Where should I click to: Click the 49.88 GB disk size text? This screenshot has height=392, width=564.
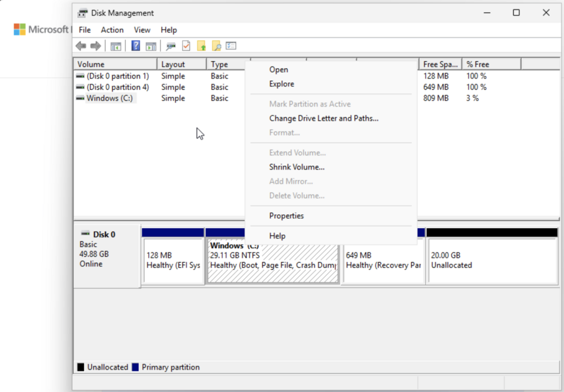tap(94, 254)
